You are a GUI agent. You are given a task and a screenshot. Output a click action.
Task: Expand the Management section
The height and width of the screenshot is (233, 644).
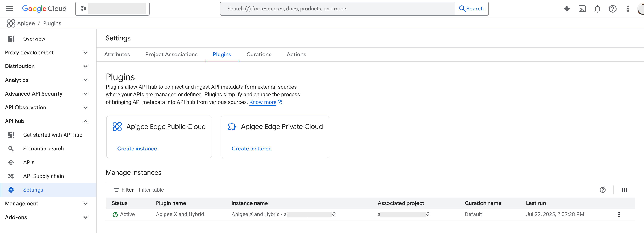pyautogui.click(x=86, y=203)
